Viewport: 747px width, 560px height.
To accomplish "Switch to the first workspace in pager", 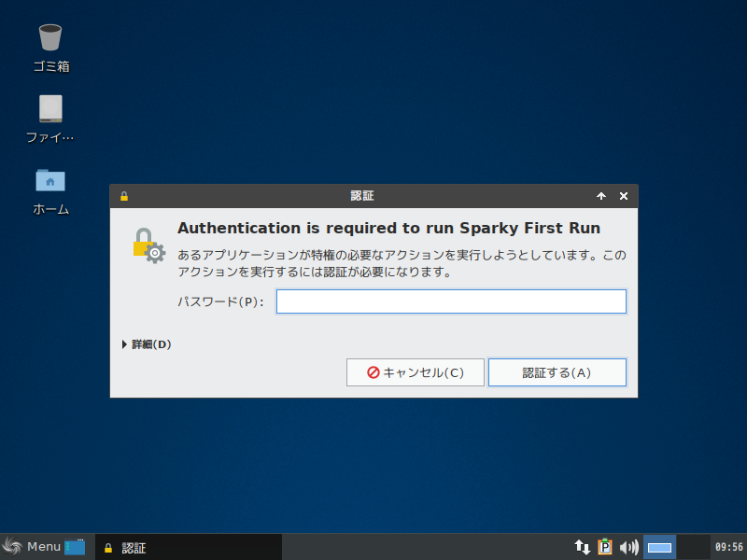I will click(659, 547).
